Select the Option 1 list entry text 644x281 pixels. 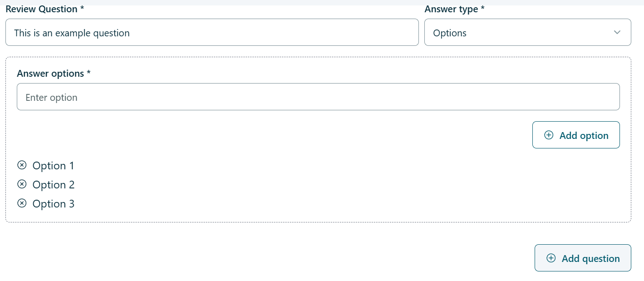(x=53, y=166)
